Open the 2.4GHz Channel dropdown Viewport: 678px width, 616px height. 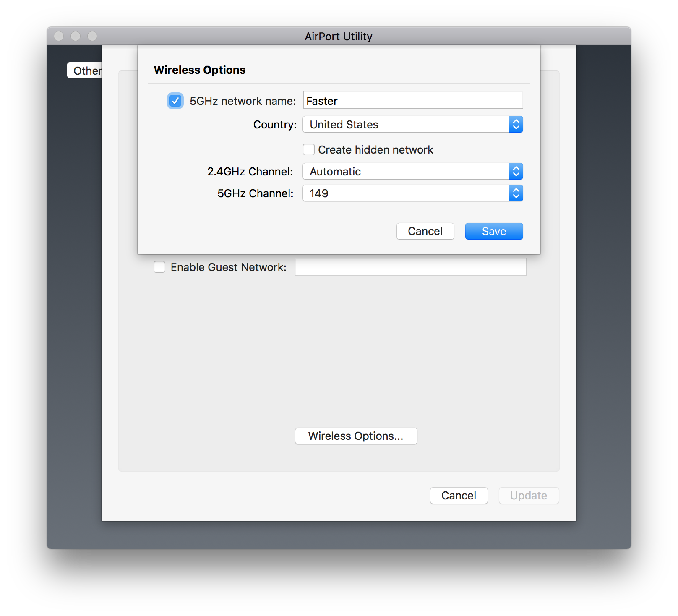click(413, 171)
